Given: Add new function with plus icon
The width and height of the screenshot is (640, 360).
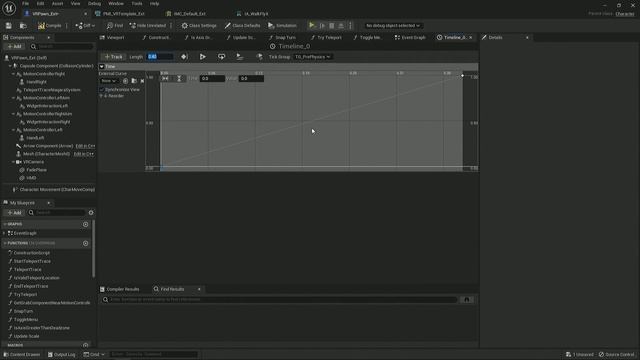Looking at the screenshot, I should click(85, 243).
